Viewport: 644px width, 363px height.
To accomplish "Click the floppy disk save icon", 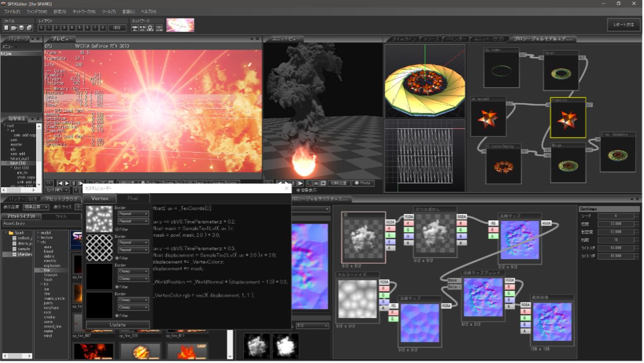I will [x=22, y=28].
